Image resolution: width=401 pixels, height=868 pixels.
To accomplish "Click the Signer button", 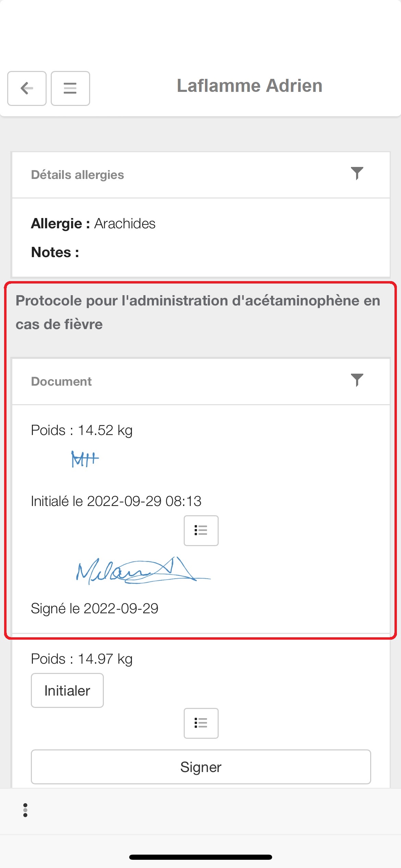I will (x=201, y=767).
